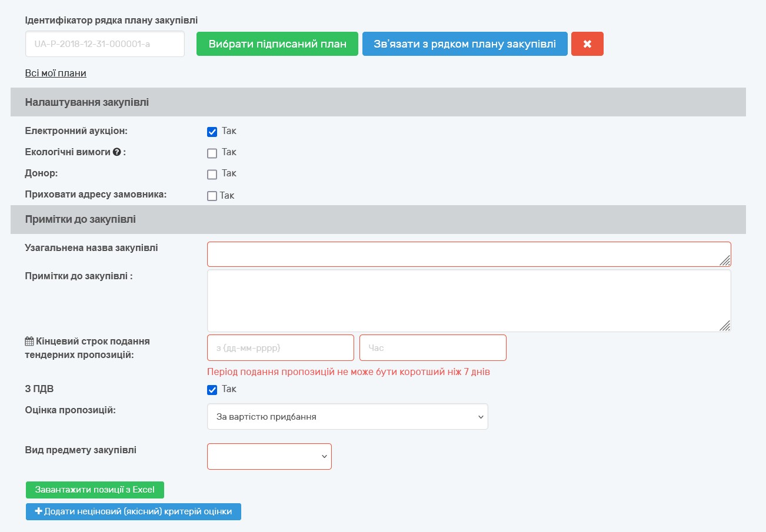Tick the Приховати адресу замовника checkbox

212,196
